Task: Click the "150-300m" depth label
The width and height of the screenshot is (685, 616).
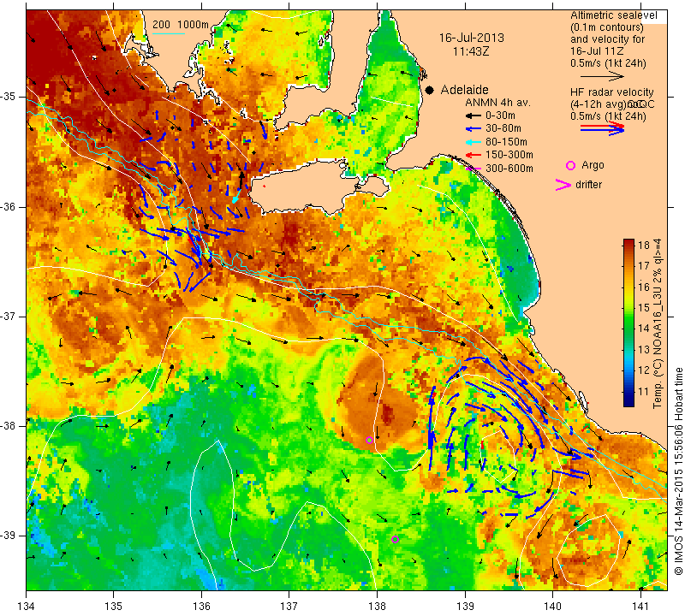Action: click(x=509, y=155)
